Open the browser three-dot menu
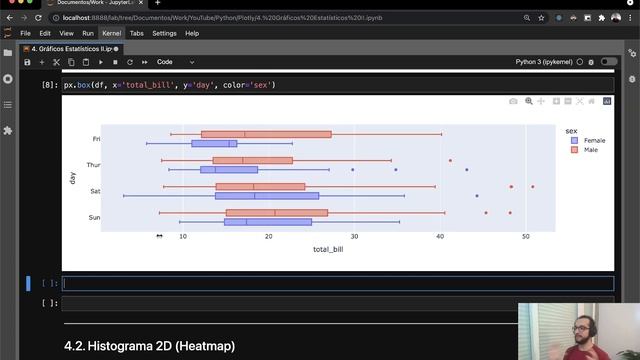640x360 pixels. click(x=631, y=18)
